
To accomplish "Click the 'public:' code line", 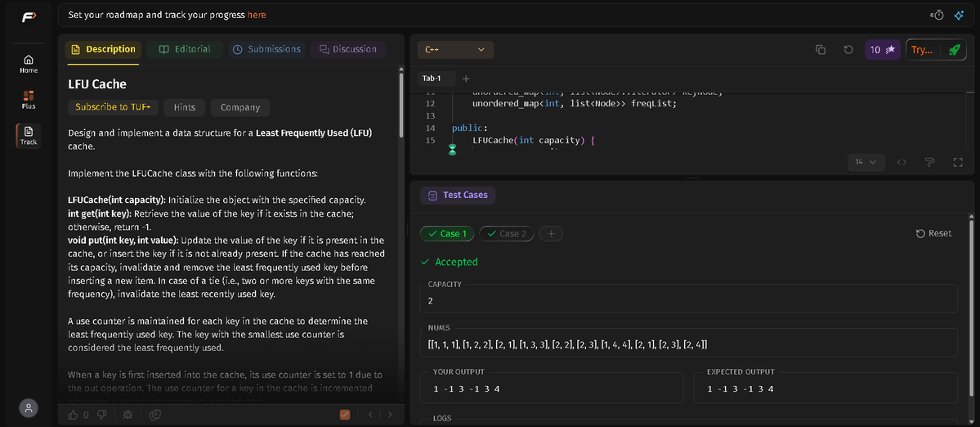I will tap(470, 128).
